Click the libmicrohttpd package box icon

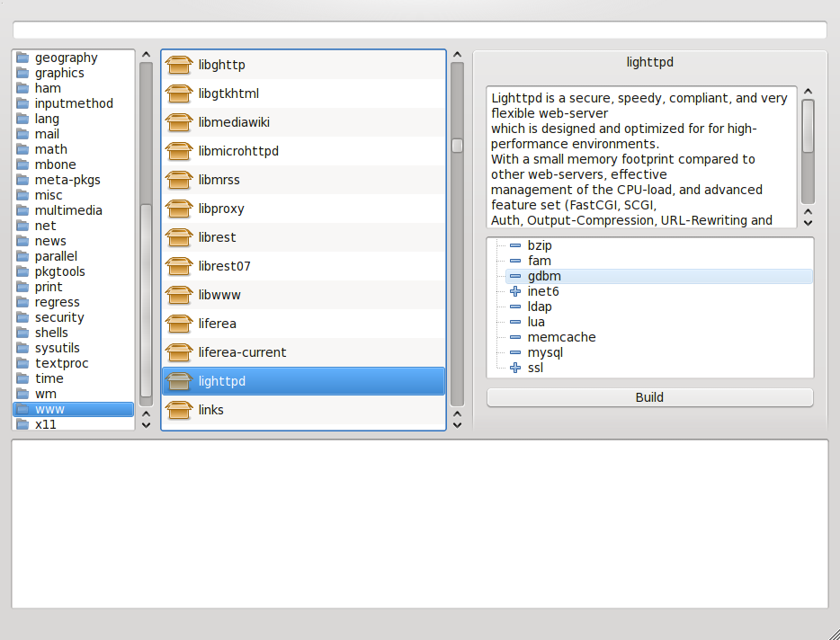pyautogui.click(x=179, y=151)
